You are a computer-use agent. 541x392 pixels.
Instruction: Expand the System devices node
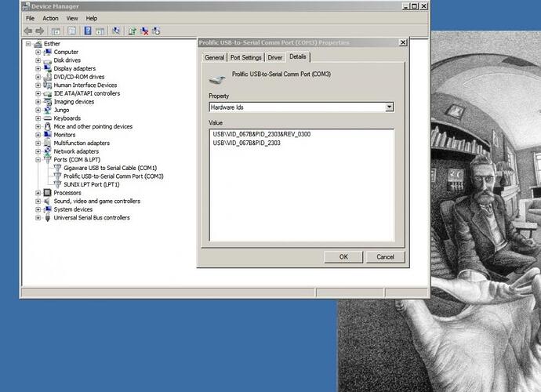click(x=38, y=209)
